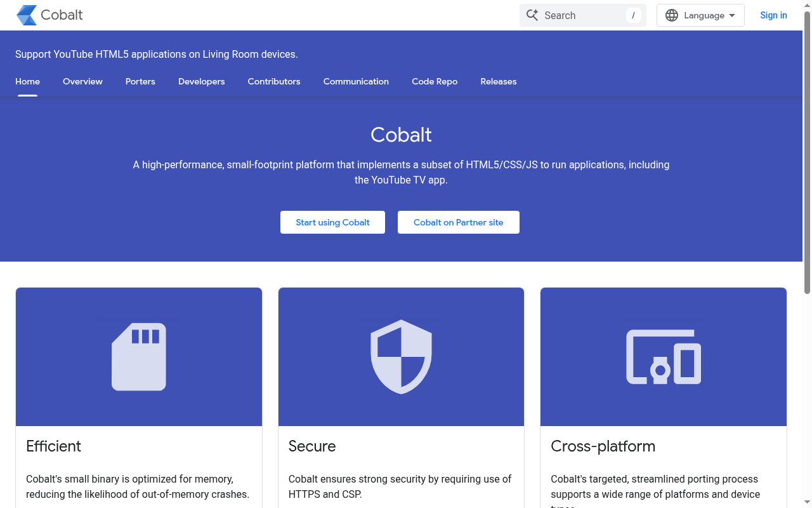812x508 pixels.
Task: Click the large Cobalt hero heading
Action: click(401, 135)
